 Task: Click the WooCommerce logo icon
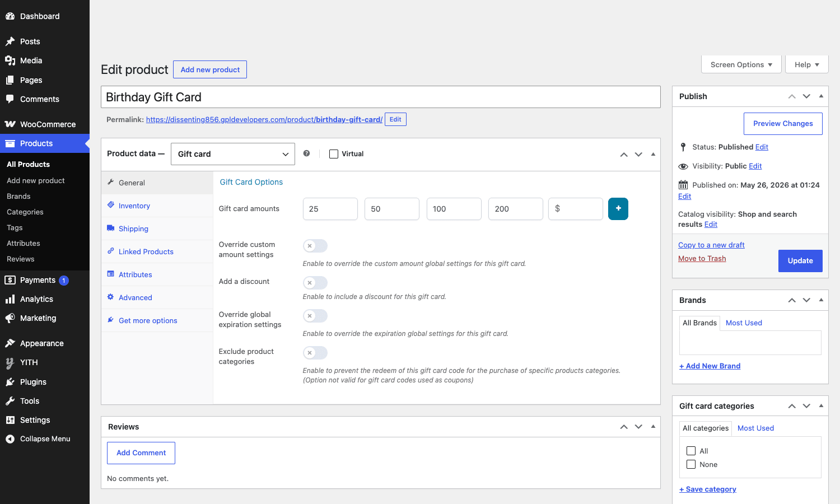[x=10, y=124]
